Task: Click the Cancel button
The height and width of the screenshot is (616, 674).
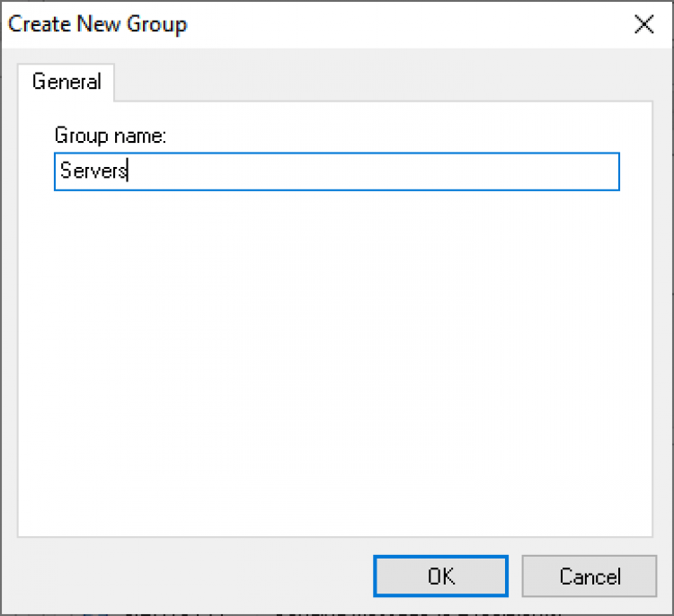Action: [x=590, y=576]
